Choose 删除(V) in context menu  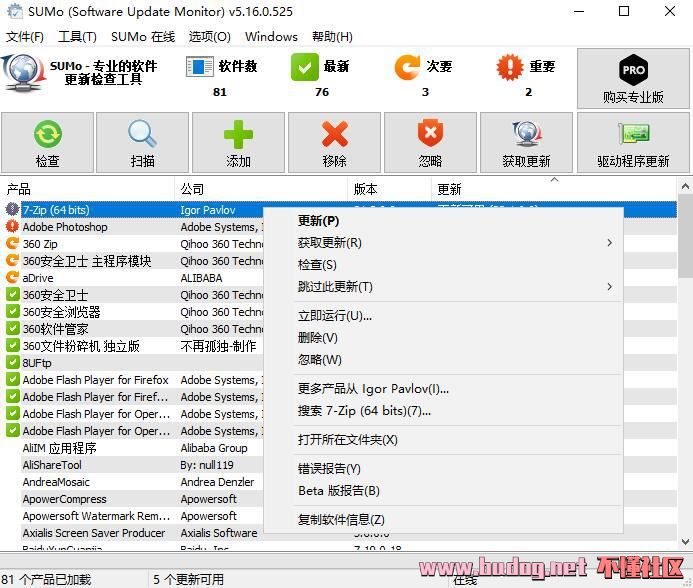coord(443,338)
